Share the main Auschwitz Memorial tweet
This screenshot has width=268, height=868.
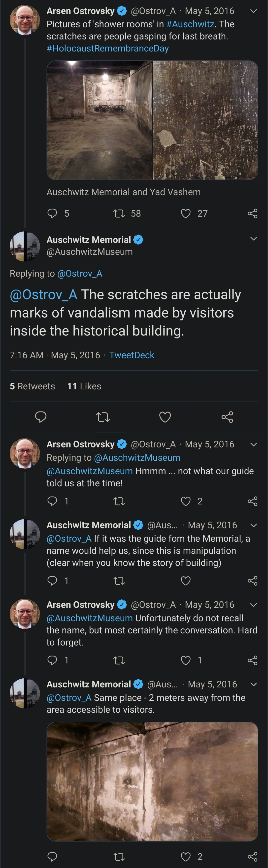click(227, 417)
